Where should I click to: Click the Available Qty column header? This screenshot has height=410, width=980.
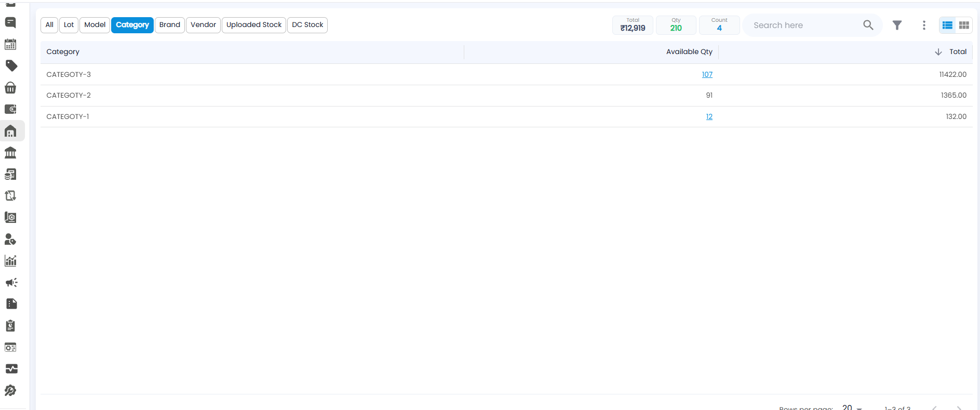point(689,52)
